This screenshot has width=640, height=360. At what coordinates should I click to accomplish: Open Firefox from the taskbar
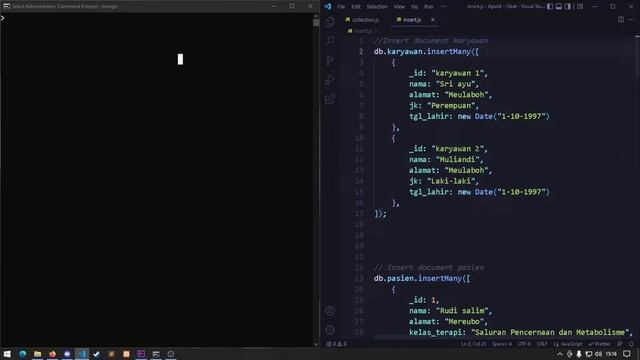click(52, 354)
